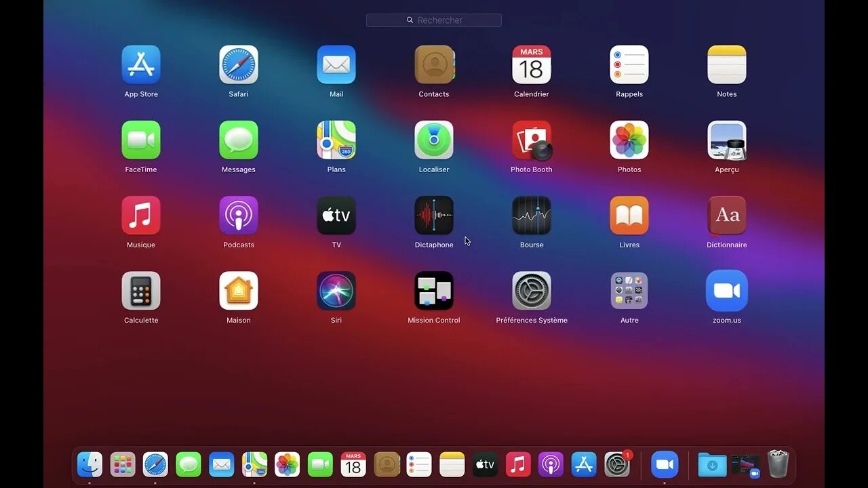Open Mail in the Launchpad grid
The height and width of the screenshot is (488, 868).
(x=336, y=65)
